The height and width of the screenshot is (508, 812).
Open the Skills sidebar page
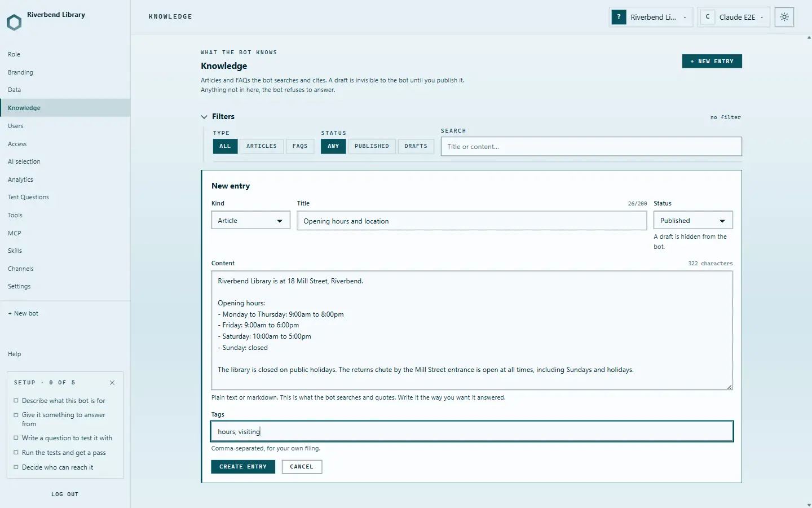click(x=65, y=251)
